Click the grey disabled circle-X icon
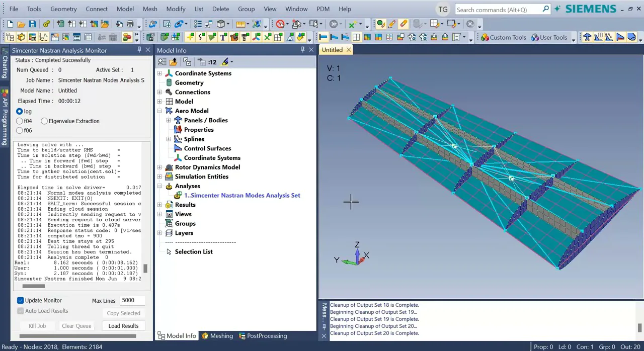644x351 pixels. [470, 24]
